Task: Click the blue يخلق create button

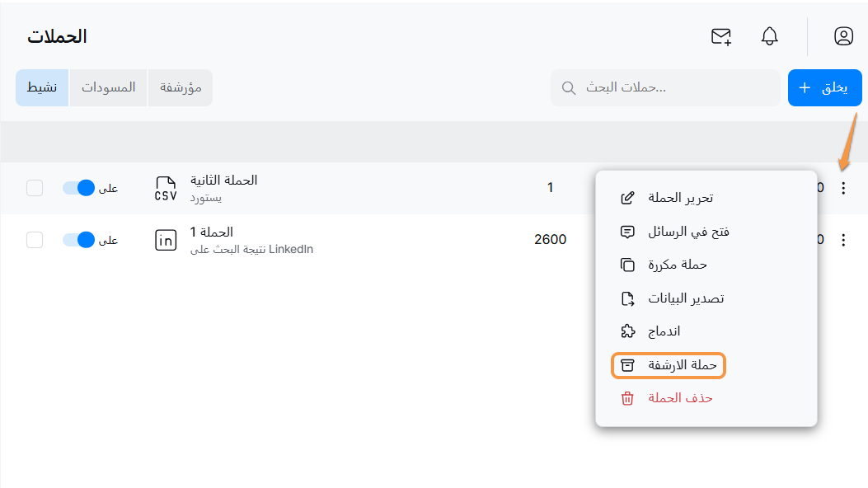Action: click(824, 87)
